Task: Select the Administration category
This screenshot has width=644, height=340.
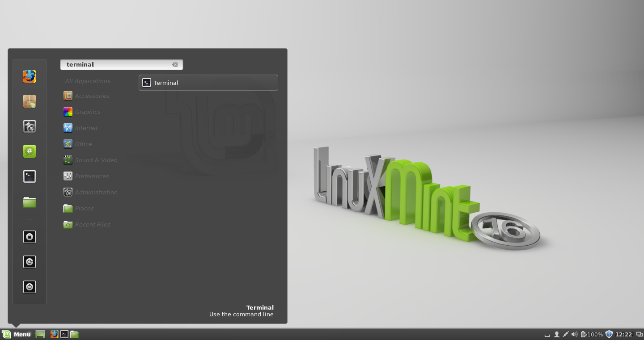Action: (90, 192)
